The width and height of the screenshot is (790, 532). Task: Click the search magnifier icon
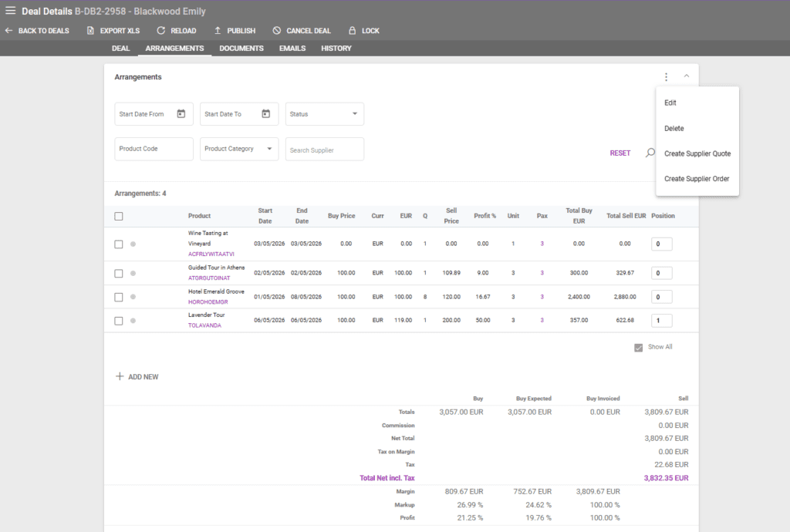(x=650, y=153)
